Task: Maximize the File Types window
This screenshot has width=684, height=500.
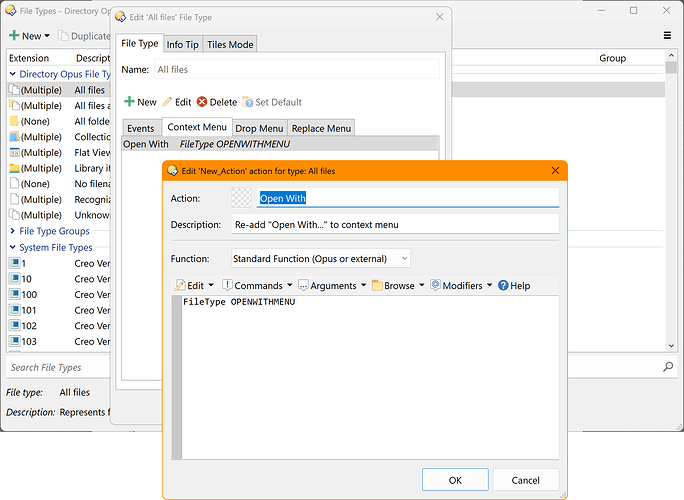Action: 633,10
